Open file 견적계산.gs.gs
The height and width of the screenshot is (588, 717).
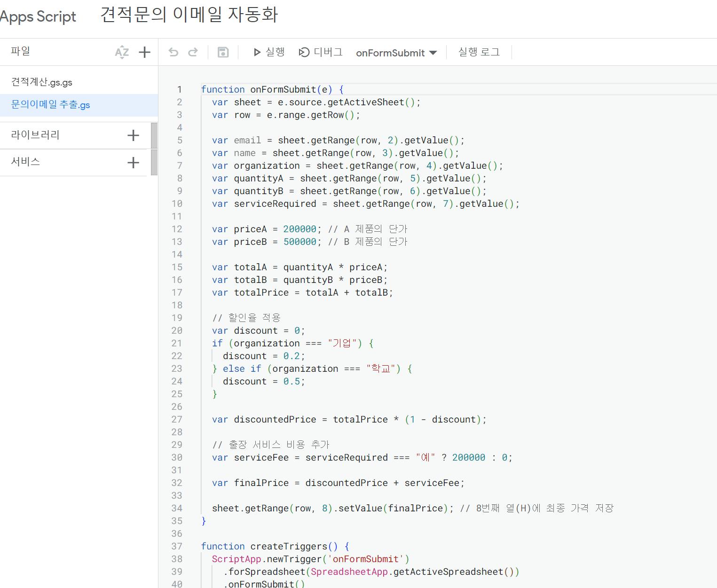42,82
